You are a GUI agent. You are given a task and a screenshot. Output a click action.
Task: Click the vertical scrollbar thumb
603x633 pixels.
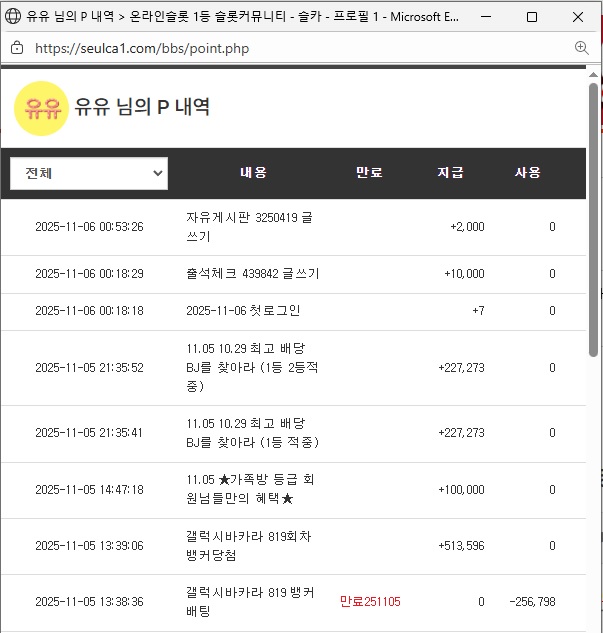coord(594,220)
